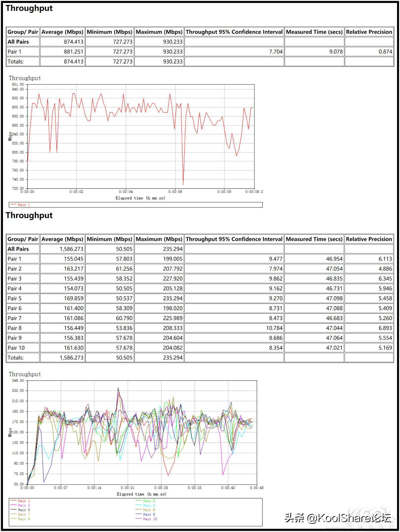Select the Pair 10 legend entry

tap(150, 519)
